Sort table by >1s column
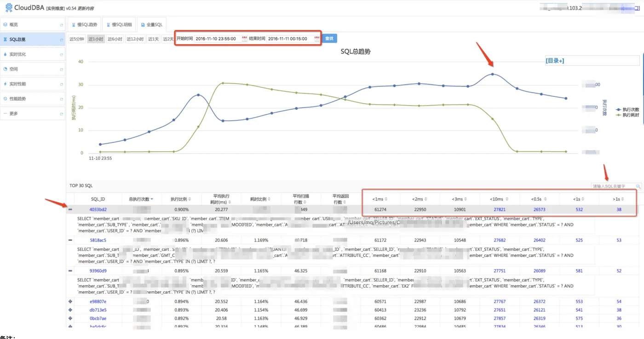This screenshot has height=339, width=644. [623, 199]
